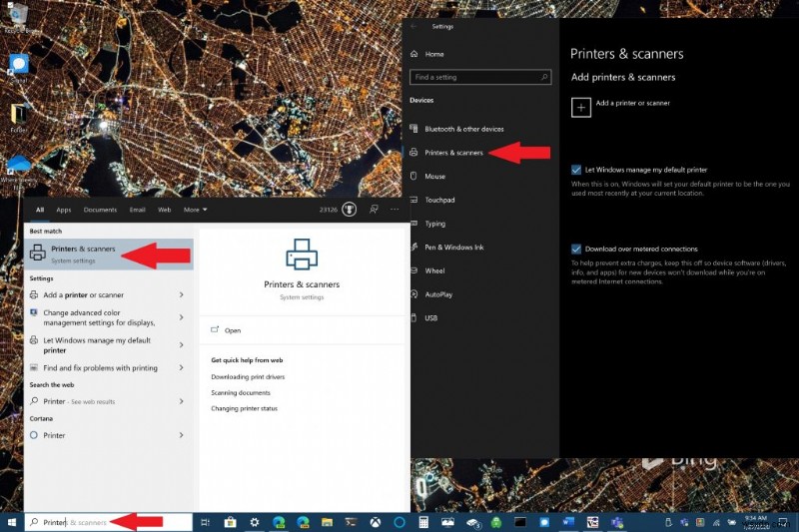Open Where are my files desktop shortcut

(19, 173)
